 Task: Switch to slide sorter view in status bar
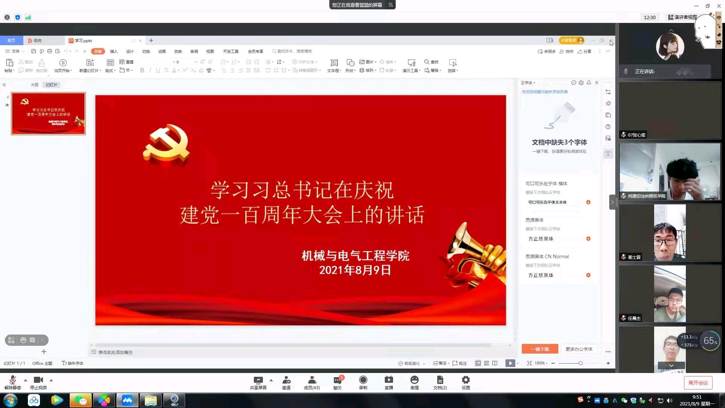[486, 363]
